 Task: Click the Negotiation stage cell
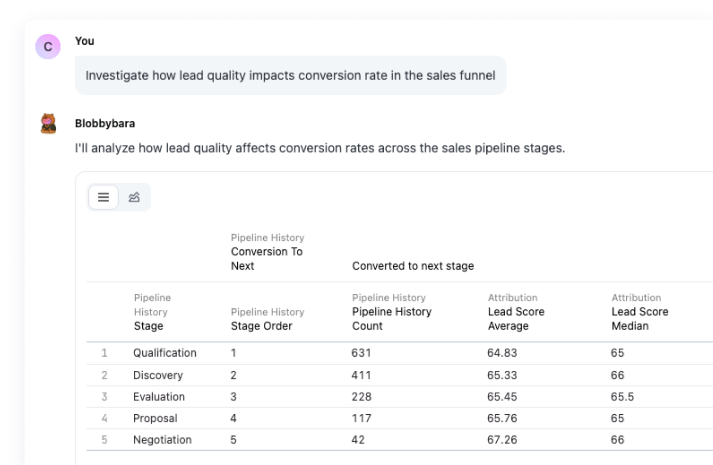pos(162,440)
